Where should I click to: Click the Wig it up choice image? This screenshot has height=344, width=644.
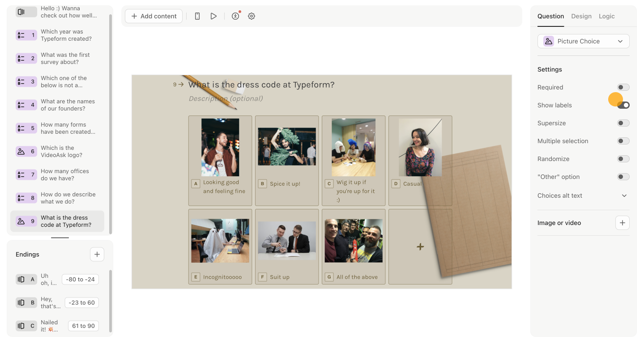tap(354, 147)
